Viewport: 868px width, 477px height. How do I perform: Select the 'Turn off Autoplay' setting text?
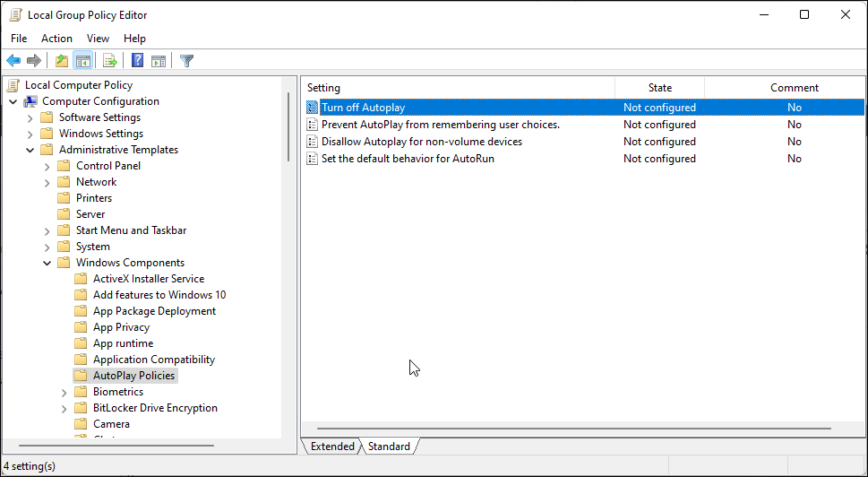pos(363,108)
